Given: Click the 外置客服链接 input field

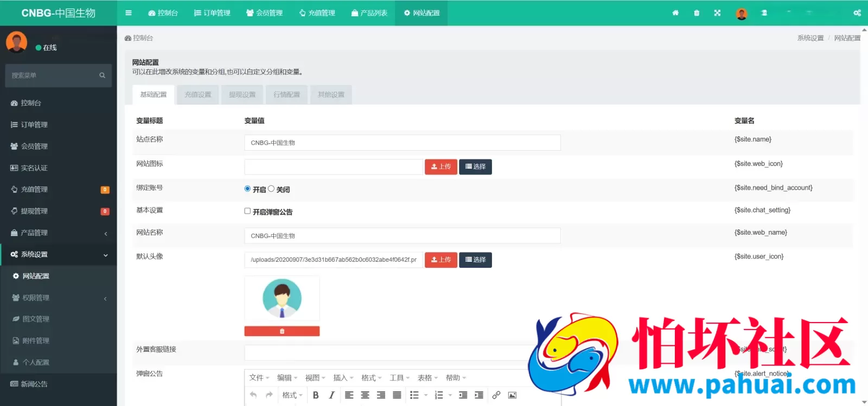Looking at the screenshot, I should [x=403, y=353].
